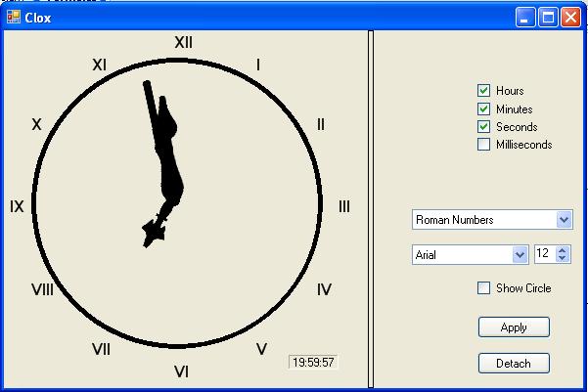Click the IV numeral on the clock

tap(325, 289)
